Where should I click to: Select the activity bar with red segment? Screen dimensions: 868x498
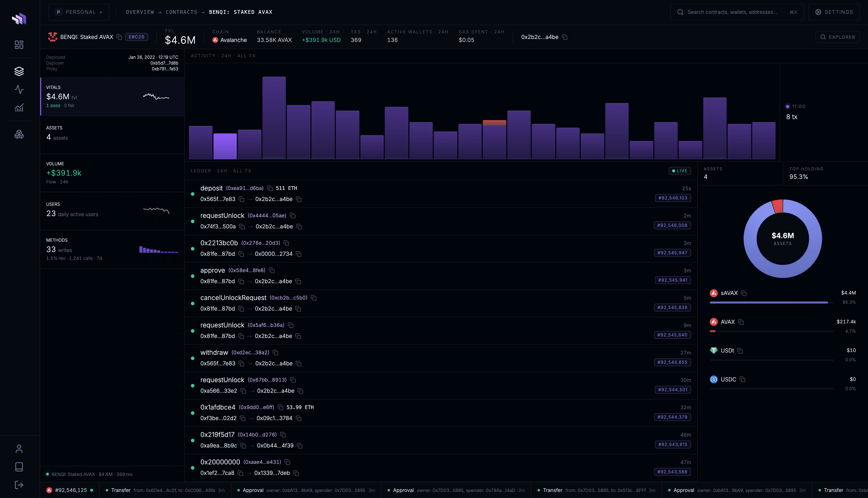click(x=494, y=139)
